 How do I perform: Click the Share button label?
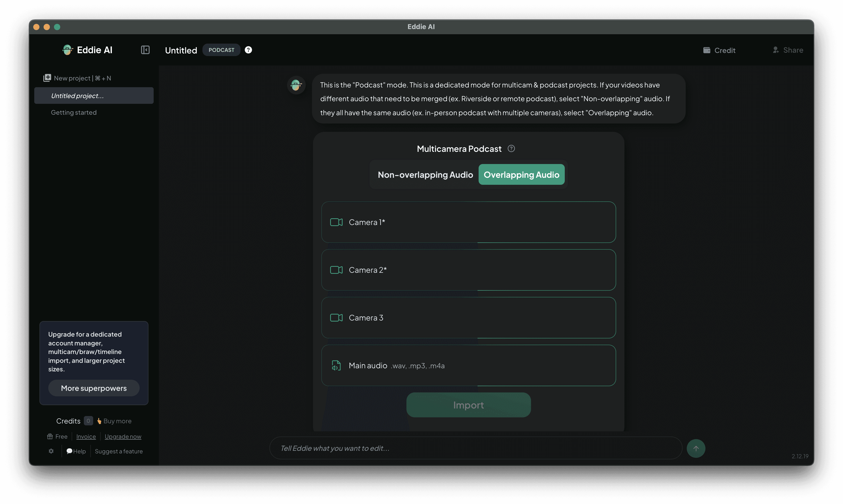pos(793,50)
